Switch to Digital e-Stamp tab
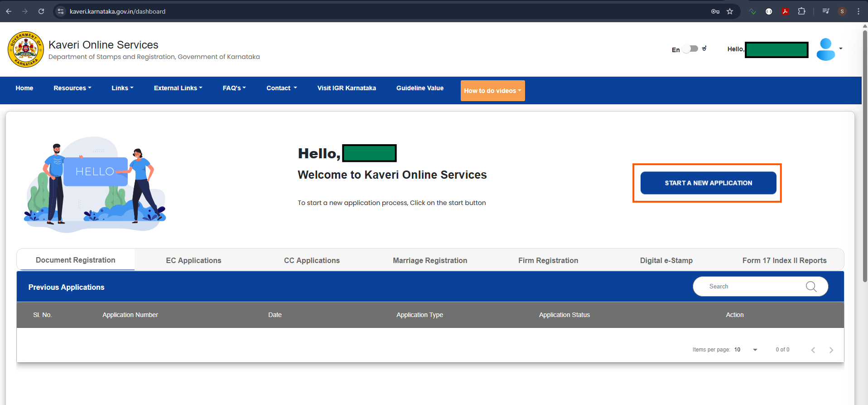This screenshot has height=405, width=868. point(666,260)
